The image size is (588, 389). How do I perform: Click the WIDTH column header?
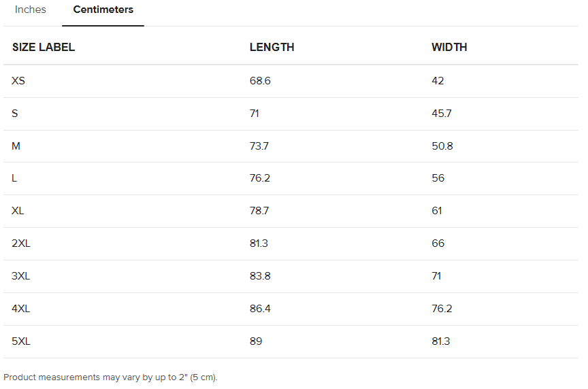(449, 48)
